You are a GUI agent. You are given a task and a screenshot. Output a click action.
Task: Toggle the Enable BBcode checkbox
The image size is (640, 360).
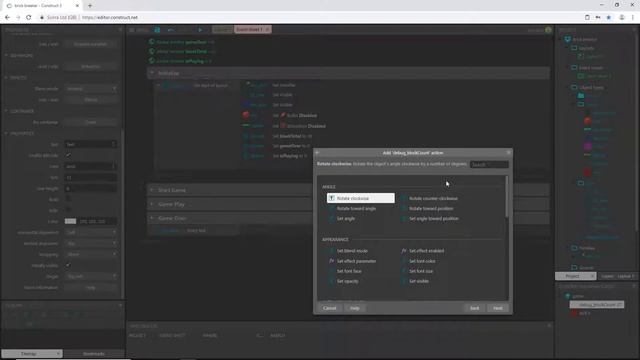(x=68, y=155)
